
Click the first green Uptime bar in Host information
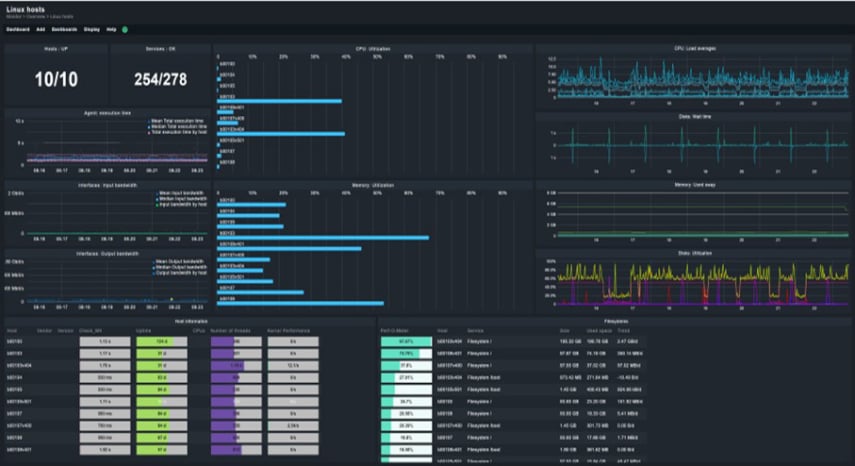(x=153, y=341)
